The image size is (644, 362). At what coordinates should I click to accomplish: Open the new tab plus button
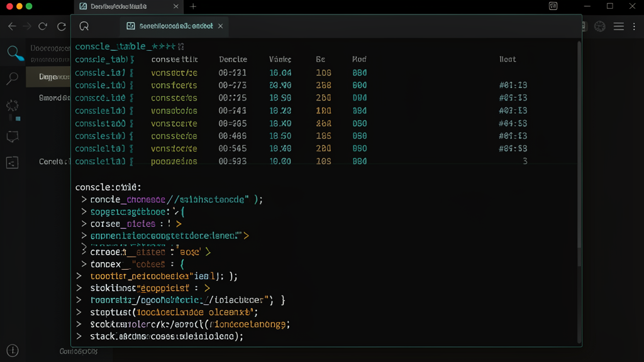pyautogui.click(x=193, y=6)
